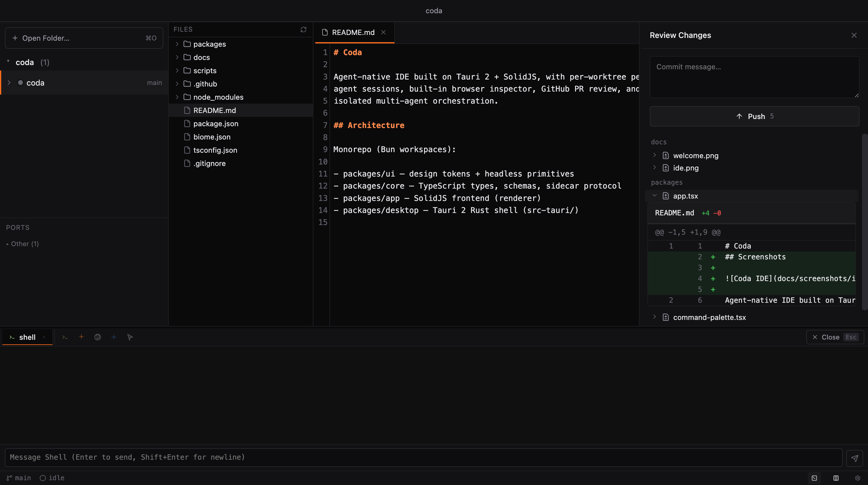Click the plus icon in Open Folder
This screenshot has width=868, height=485.
pyautogui.click(x=15, y=38)
